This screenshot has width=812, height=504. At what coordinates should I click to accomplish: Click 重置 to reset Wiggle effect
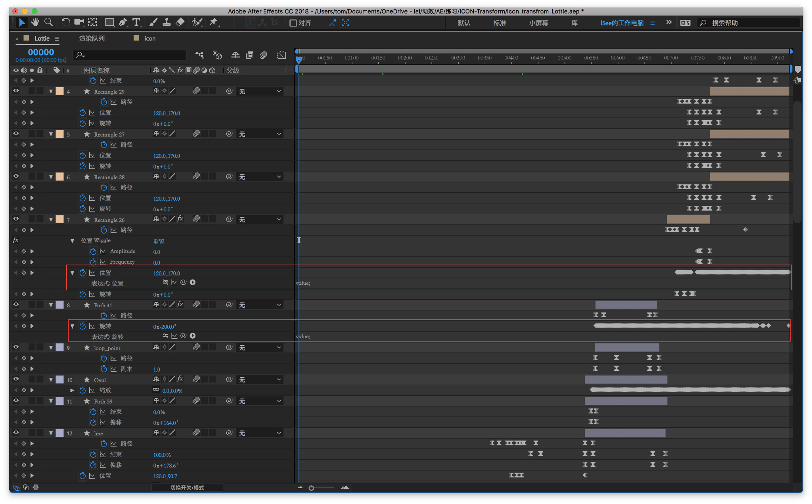159,241
